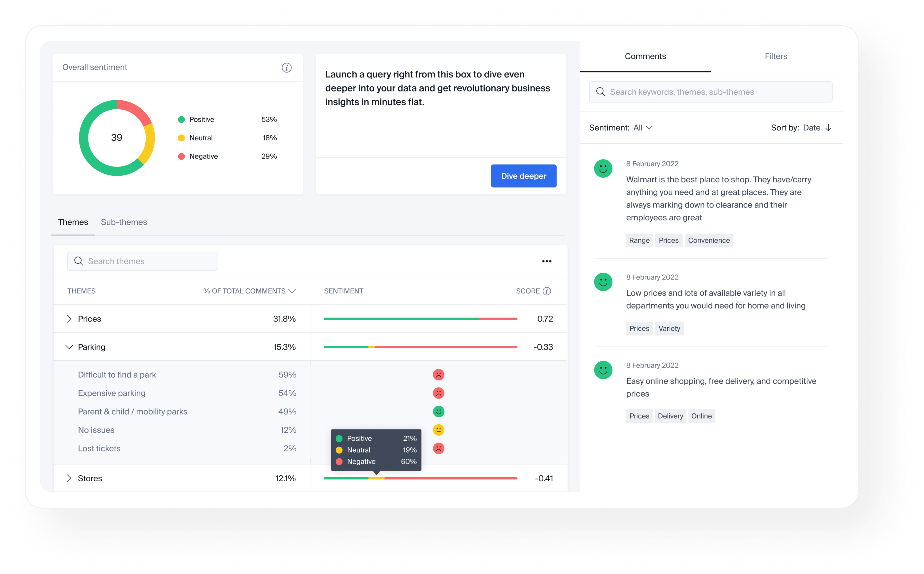Click the smiley on the Walmart comment
The width and height of the screenshot is (924, 574).
pyautogui.click(x=603, y=169)
